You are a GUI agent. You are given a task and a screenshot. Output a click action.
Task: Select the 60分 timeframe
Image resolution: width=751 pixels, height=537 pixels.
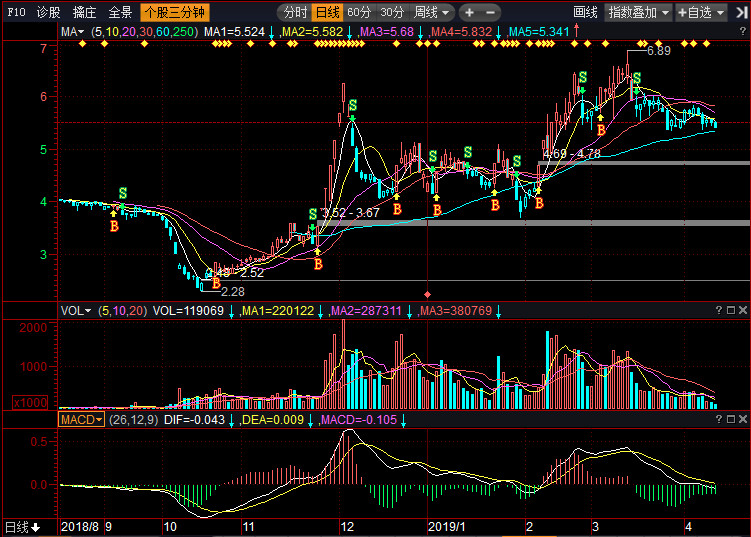[x=359, y=13]
